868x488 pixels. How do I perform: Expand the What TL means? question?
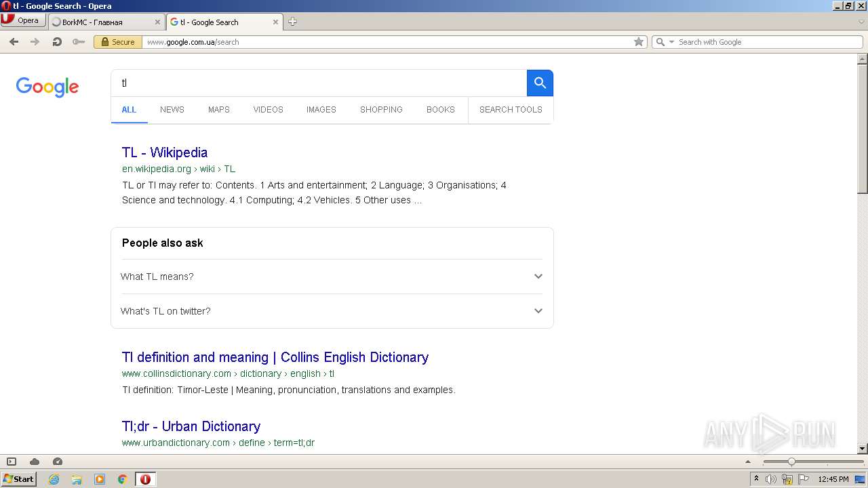332,277
